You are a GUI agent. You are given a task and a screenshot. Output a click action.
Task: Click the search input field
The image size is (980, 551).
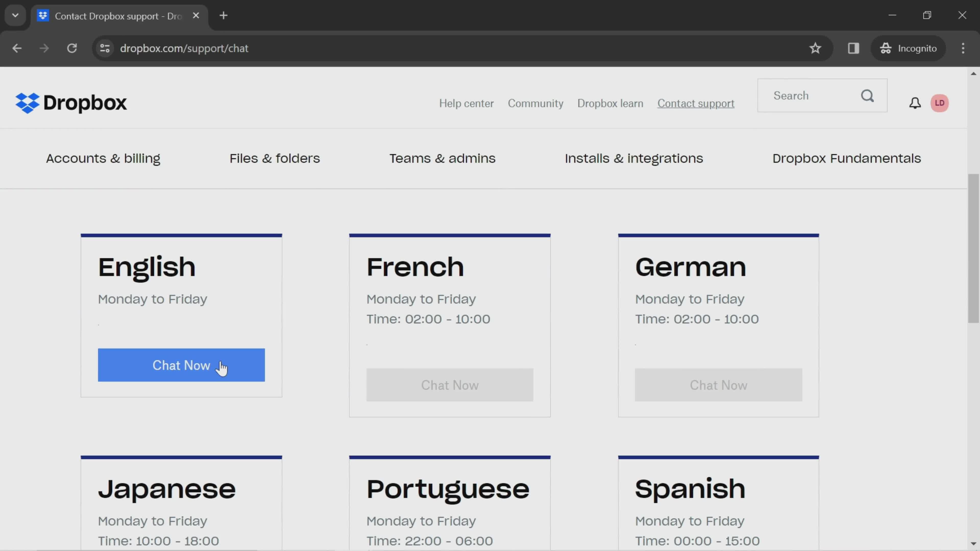(808, 96)
